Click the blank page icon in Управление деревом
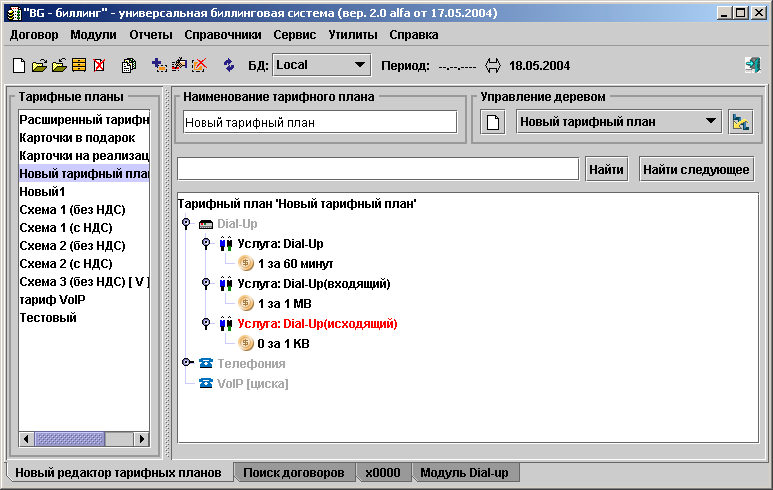 pos(492,122)
